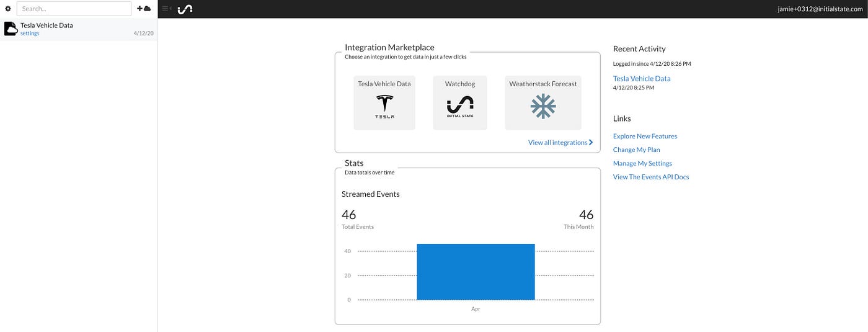This screenshot has height=332, width=868.
Task: Click the 4/12/20 date on the bucket row
Action: 144,34
